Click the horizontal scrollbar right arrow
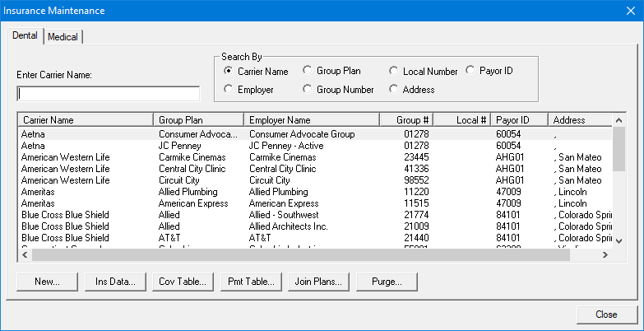This screenshot has height=331, width=644. (606, 255)
